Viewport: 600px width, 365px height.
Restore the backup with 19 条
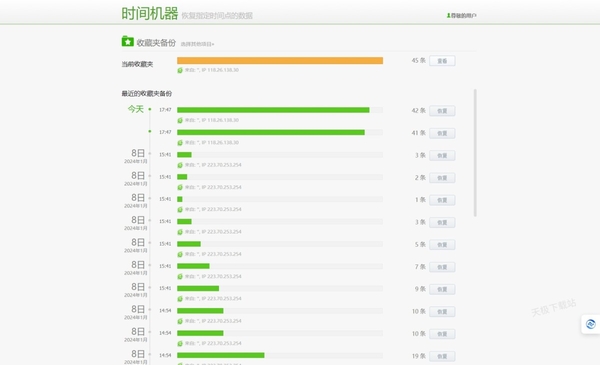click(442, 356)
